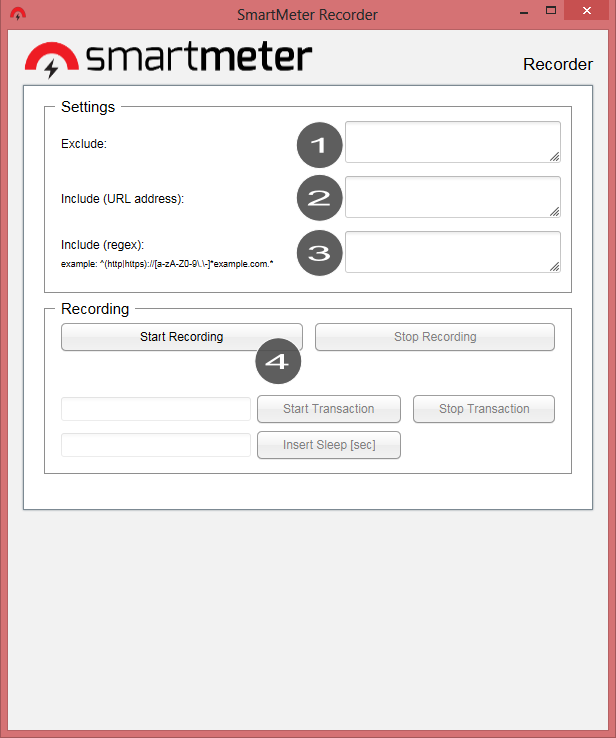
Task: Click the Stop Transaction button
Action: pyautogui.click(x=484, y=409)
